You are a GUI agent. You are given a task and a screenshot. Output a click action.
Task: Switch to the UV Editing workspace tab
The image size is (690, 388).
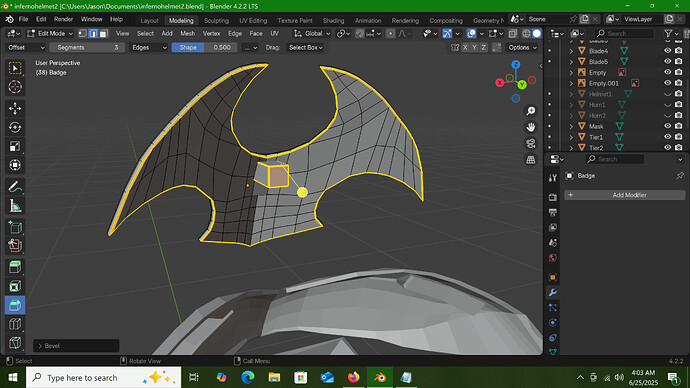click(253, 21)
